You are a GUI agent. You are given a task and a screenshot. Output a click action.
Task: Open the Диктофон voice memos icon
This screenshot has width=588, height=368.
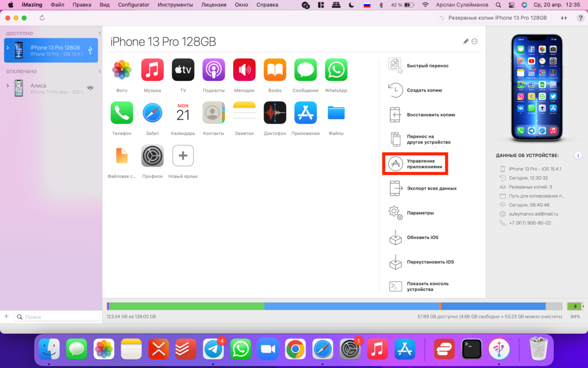275,113
